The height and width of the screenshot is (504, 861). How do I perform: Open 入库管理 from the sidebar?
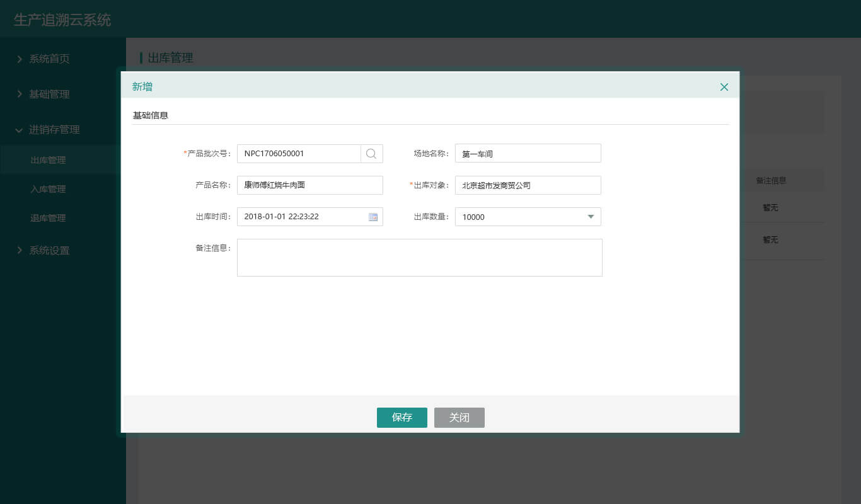tap(48, 189)
